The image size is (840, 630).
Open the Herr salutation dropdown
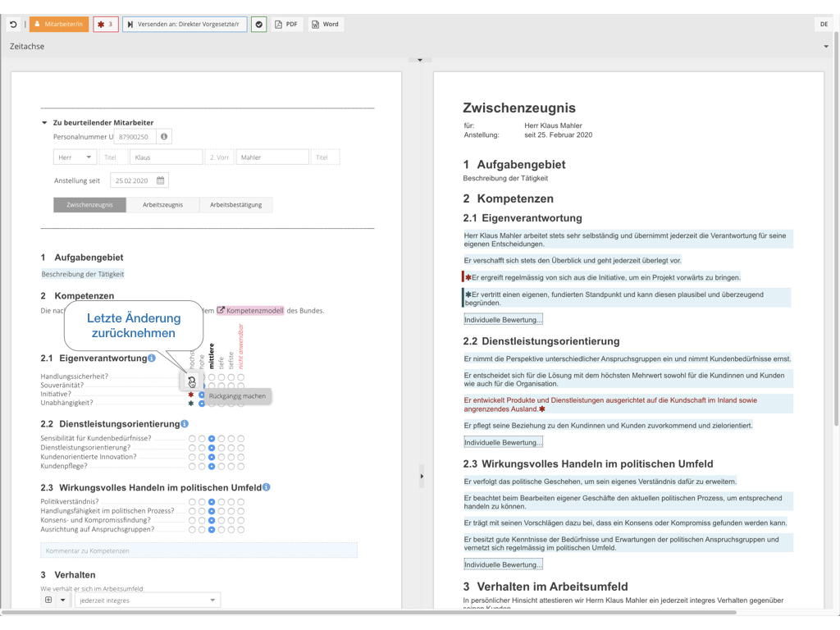(75, 157)
